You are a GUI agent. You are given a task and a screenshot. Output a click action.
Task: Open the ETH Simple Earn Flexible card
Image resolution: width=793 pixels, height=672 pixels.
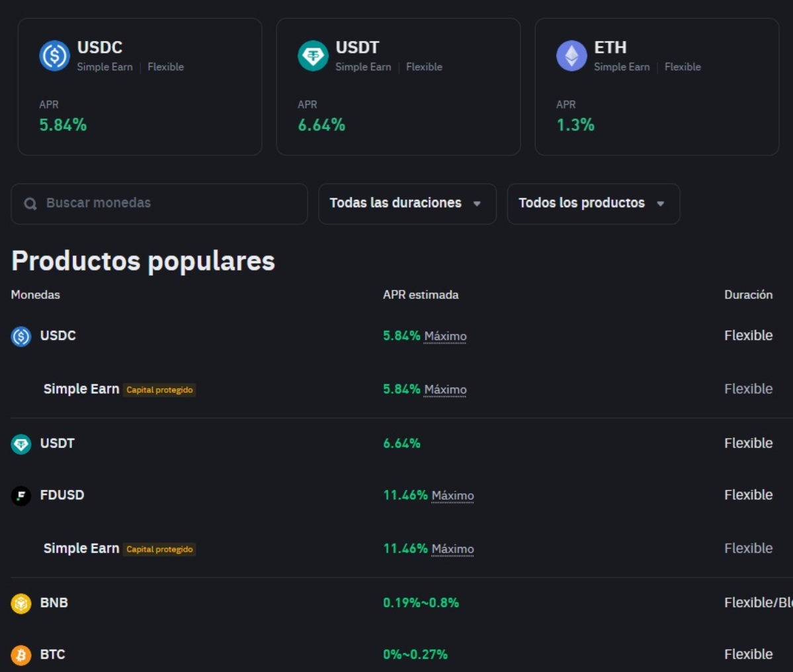click(x=657, y=87)
